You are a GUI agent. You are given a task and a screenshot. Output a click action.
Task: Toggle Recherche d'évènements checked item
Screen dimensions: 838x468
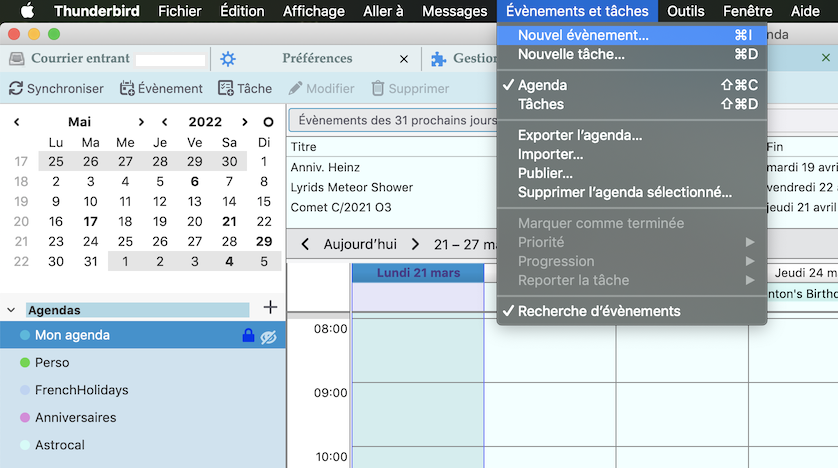632,311
